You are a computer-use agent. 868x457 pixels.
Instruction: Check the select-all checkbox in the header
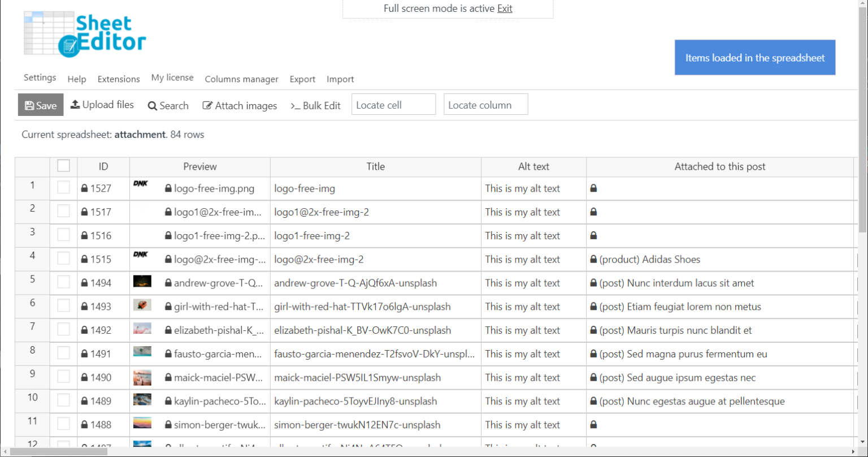63,166
